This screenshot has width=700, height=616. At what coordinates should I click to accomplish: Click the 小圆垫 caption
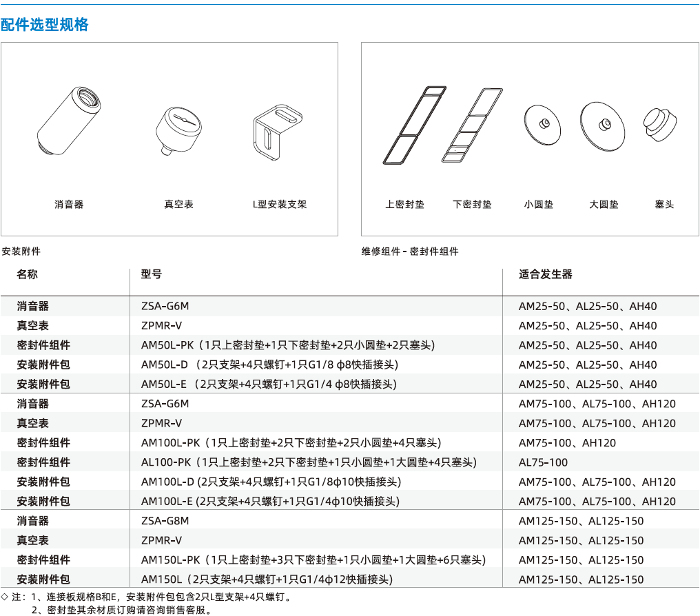[538, 205]
